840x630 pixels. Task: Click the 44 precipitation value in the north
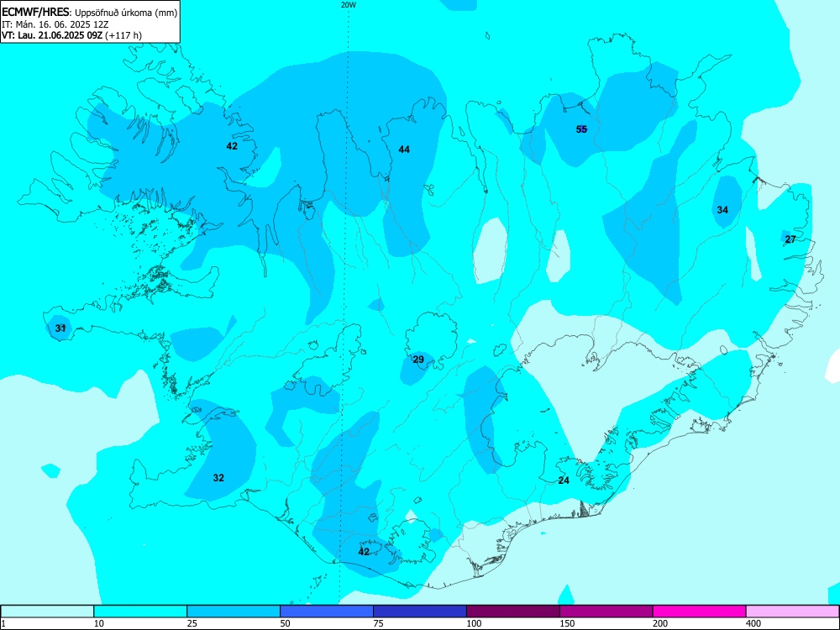click(x=404, y=150)
